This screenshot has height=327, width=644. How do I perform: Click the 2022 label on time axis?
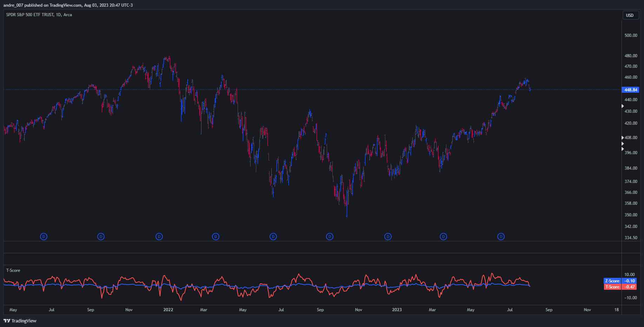(168, 310)
